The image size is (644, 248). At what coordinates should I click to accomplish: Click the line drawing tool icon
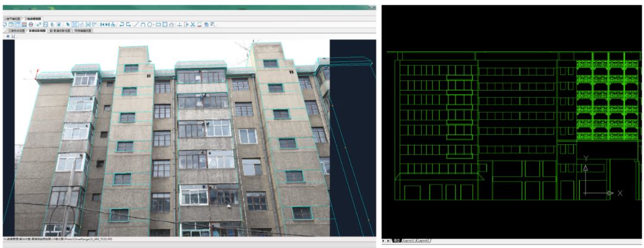tap(136, 24)
